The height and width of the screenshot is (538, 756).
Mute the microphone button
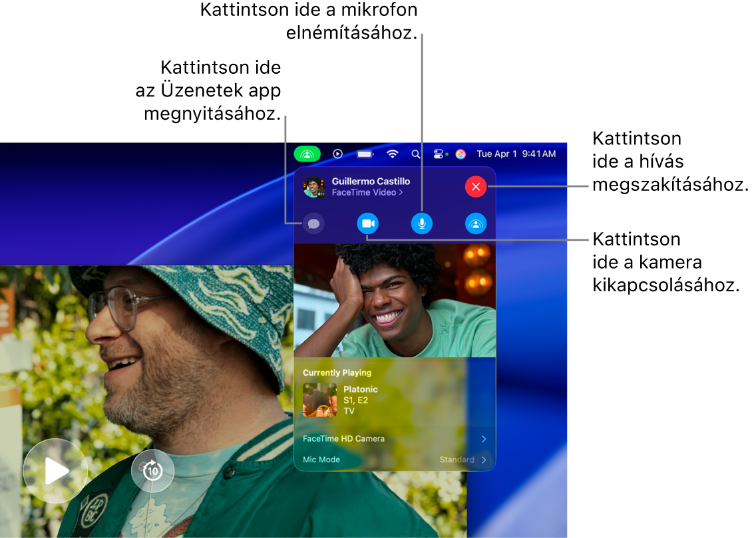coord(422,224)
